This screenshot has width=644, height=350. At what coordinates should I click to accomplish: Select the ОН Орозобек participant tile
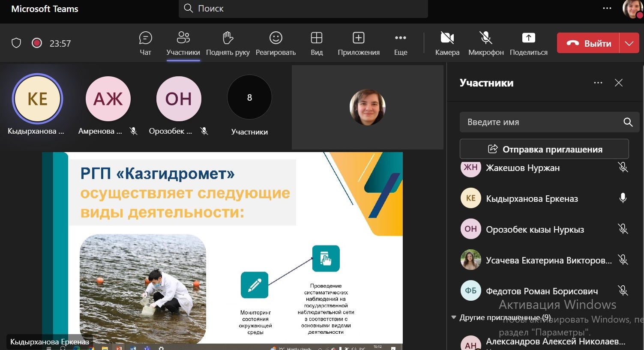tap(179, 99)
